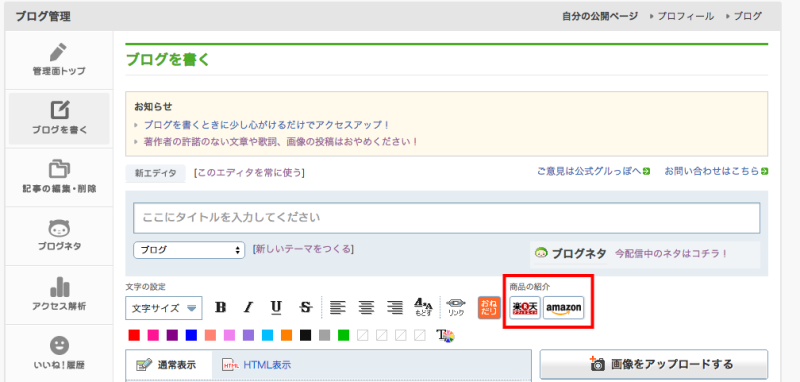Image resolution: width=800 pixels, height=382 pixels.
Task: Select ブログを書く in the sidebar
Action: point(59,118)
